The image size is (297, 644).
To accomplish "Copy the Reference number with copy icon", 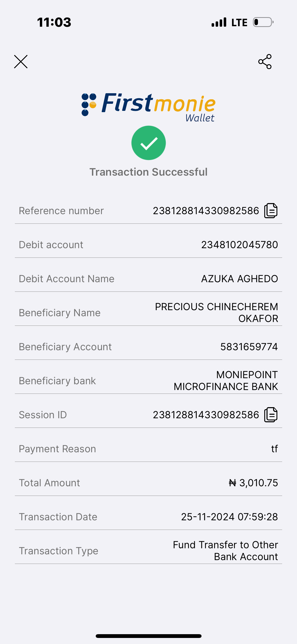I will (271, 211).
